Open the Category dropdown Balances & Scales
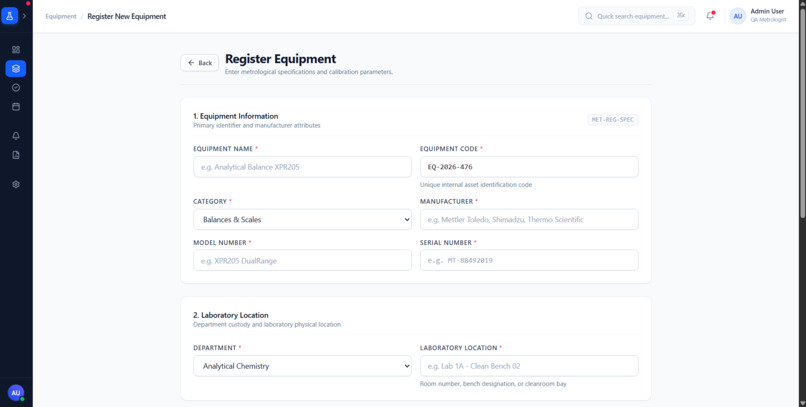Screen dimensions: 806x407 click(302, 219)
